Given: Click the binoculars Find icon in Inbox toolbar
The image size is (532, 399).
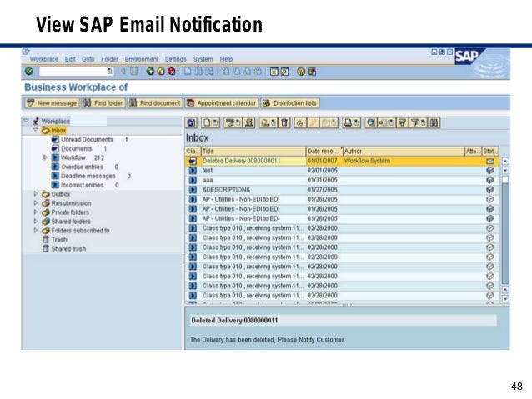Looking at the screenshot, I should click(434, 122).
